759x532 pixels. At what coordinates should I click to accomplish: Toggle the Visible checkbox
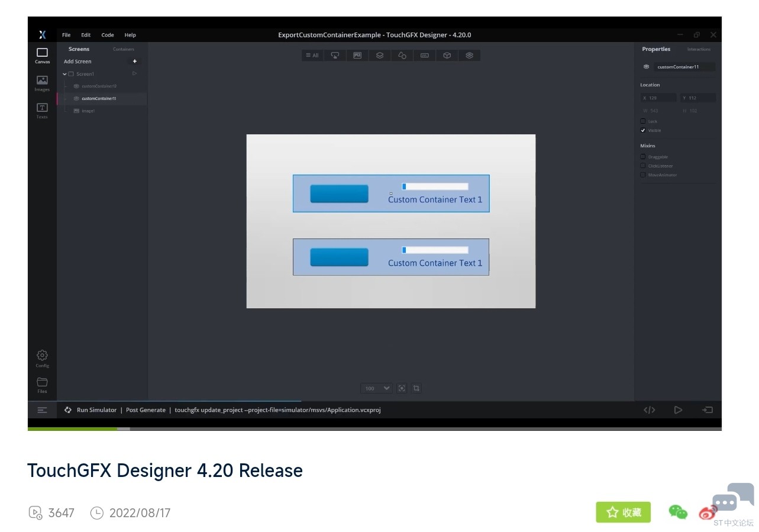coord(643,130)
